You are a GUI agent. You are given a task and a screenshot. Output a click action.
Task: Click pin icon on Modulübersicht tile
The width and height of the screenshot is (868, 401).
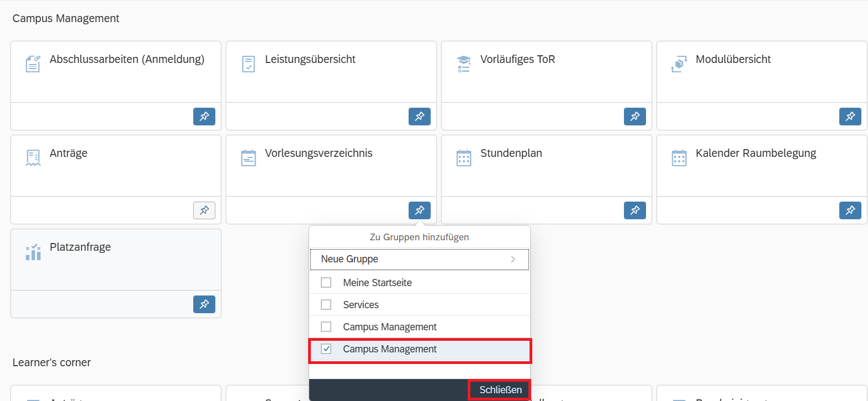[850, 117]
